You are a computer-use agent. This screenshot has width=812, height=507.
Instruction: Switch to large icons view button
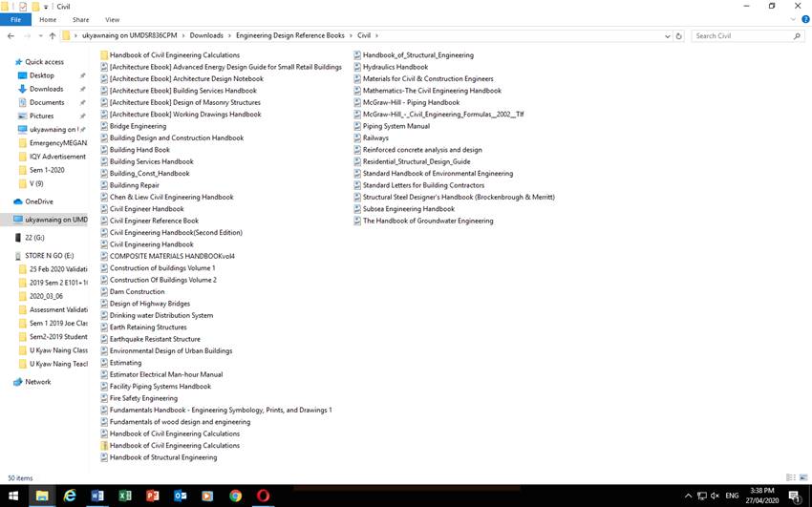click(803, 477)
